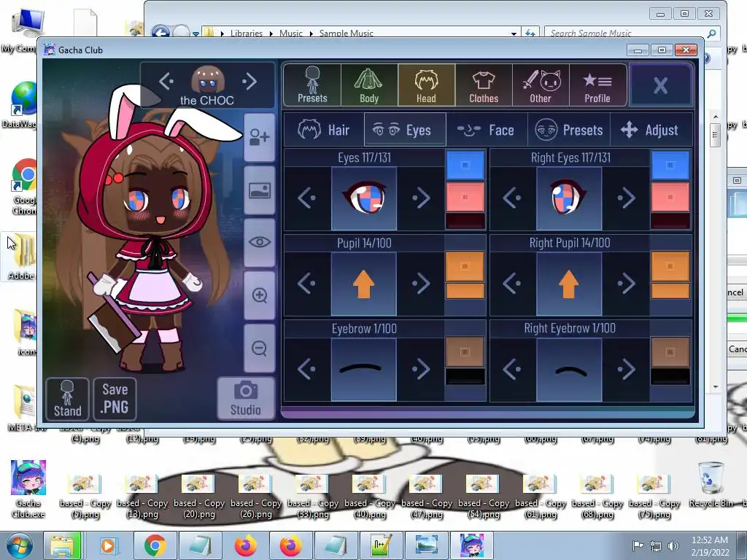Open the Recycle Bin desktop icon
Image resolution: width=747 pixels, height=560 pixels.
tap(711, 485)
